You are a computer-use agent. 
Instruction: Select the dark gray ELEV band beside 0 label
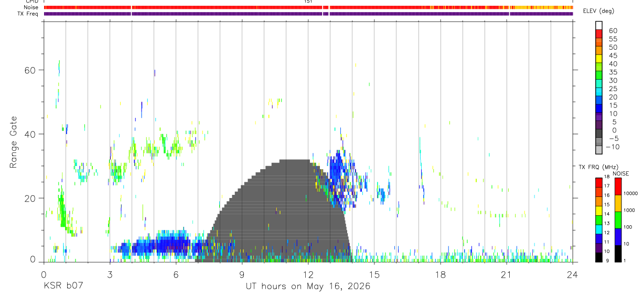click(x=599, y=134)
